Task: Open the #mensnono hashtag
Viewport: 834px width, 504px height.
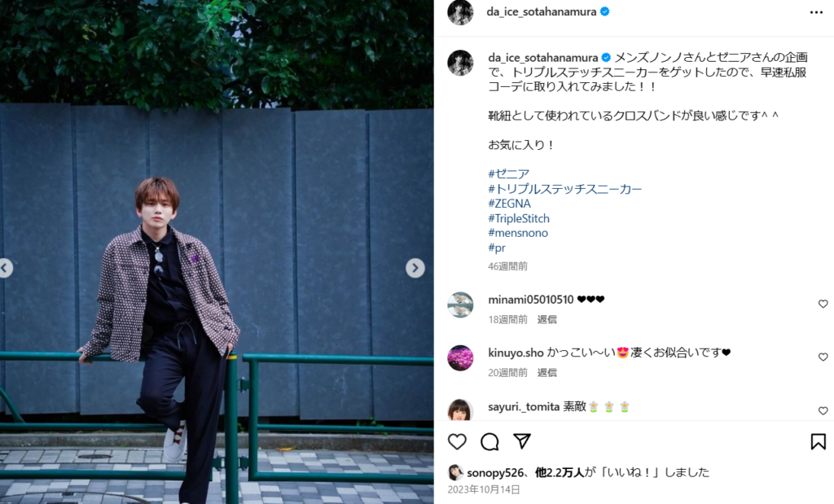Action: click(x=518, y=233)
